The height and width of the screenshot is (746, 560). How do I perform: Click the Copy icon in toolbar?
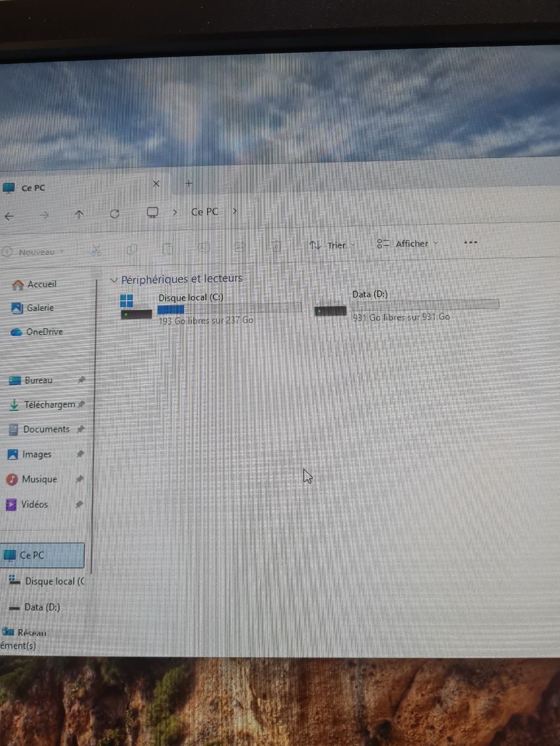(132, 249)
